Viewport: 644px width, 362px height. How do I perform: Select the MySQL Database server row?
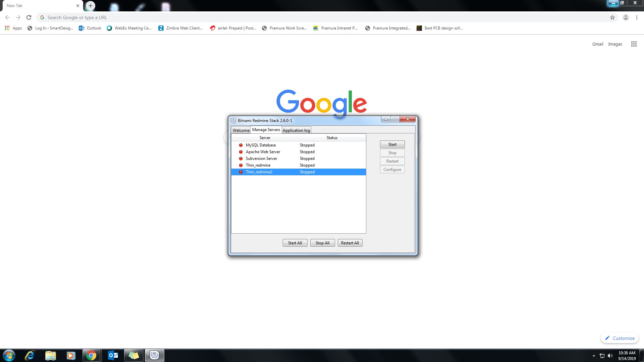click(x=299, y=145)
